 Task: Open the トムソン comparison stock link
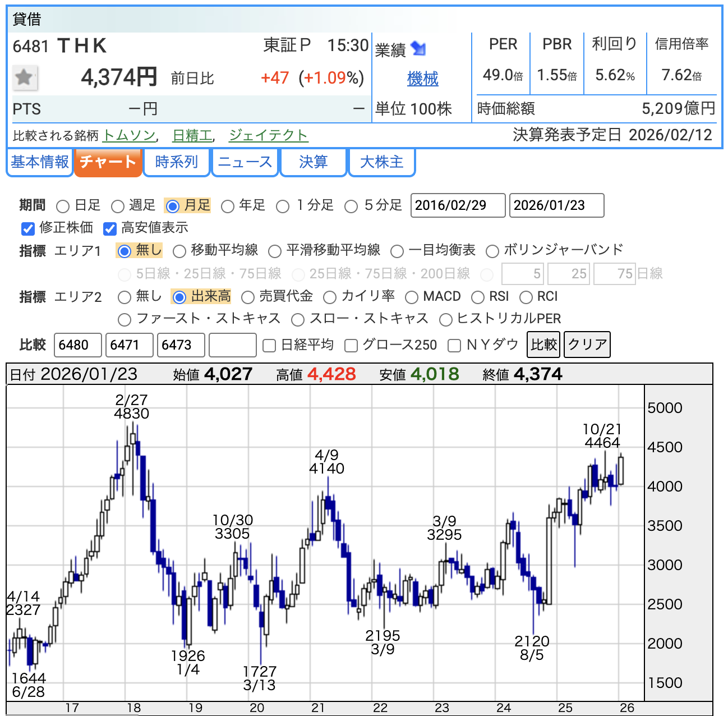130,135
